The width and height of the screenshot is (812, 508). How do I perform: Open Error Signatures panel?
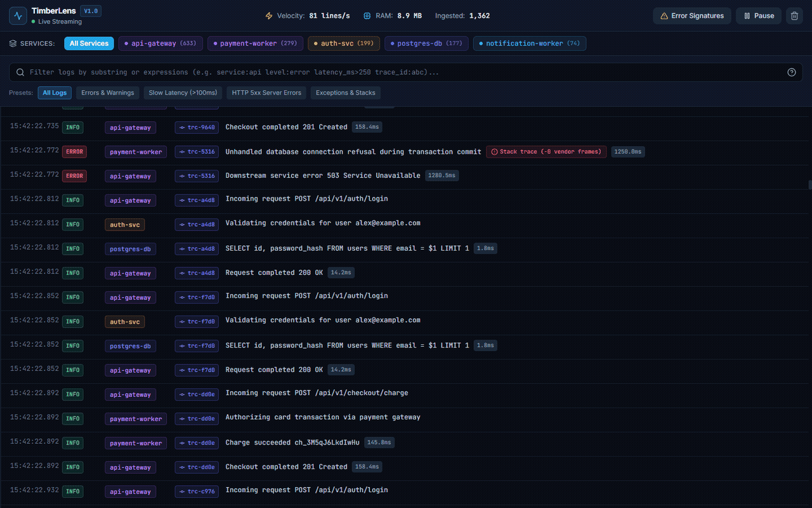(692, 16)
